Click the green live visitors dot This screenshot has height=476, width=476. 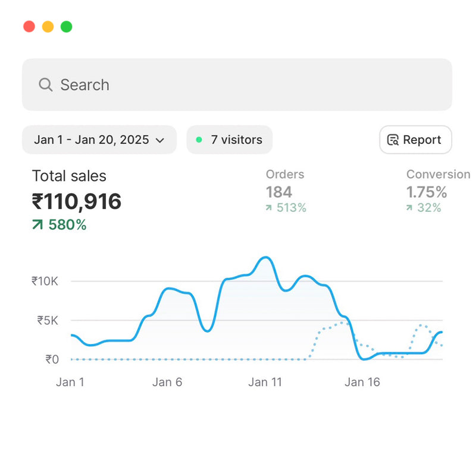coord(199,140)
